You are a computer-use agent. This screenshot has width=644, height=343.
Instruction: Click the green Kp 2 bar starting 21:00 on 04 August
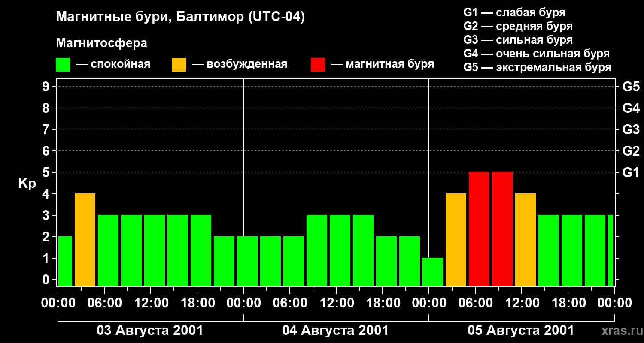point(410,262)
